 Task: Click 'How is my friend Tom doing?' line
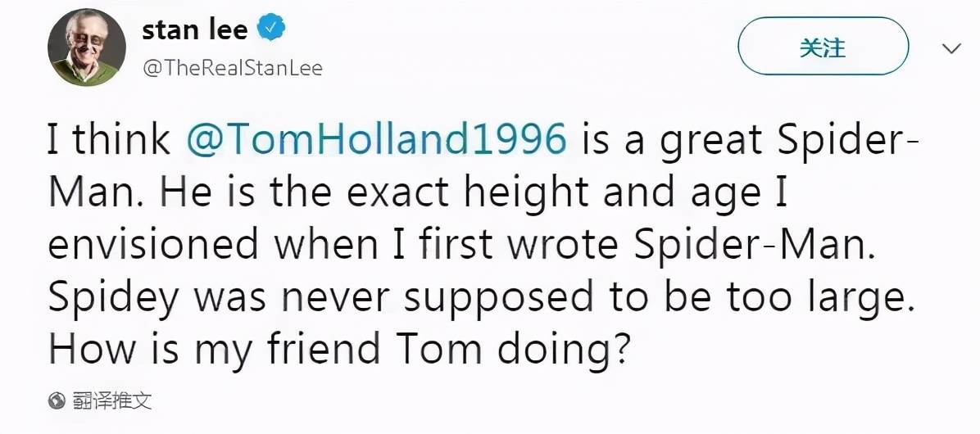pyautogui.click(x=338, y=349)
